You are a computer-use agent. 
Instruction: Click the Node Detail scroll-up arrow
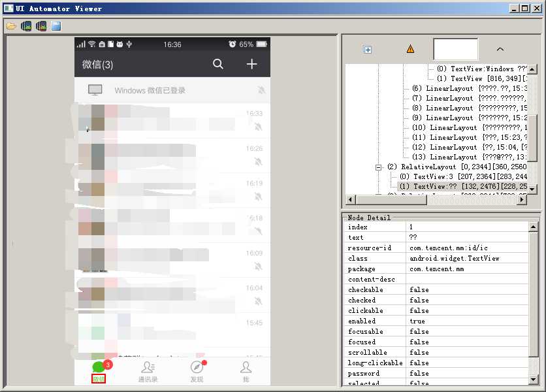click(x=533, y=227)
